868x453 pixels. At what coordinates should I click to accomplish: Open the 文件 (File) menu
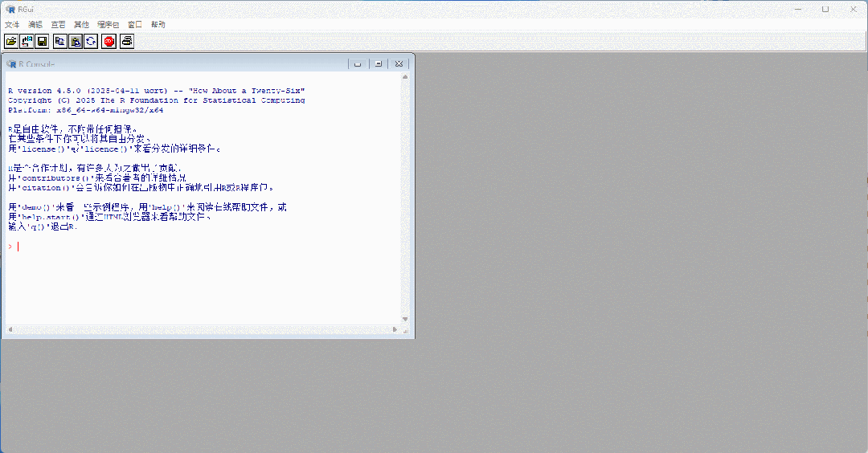tap(12, 24)
